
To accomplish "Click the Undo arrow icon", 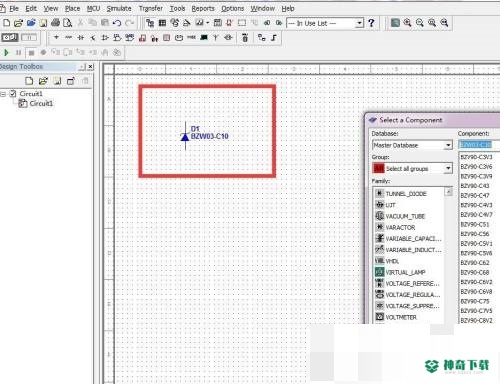I will [x=117, y=23].
